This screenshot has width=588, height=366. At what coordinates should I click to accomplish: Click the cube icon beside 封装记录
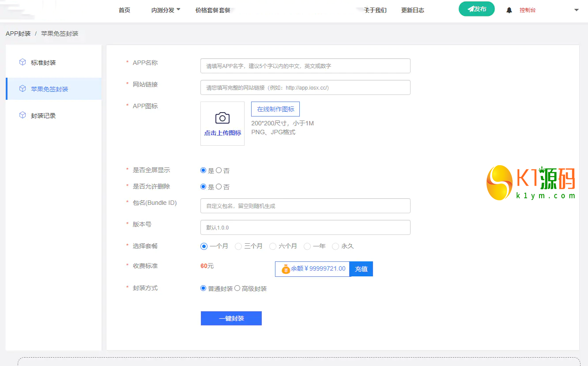click(23, 115)
